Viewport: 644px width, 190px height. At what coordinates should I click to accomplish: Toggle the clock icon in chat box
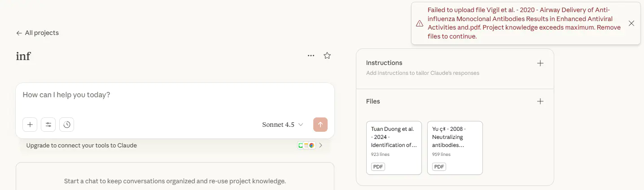pyautogui.click(x=67, y=125)
